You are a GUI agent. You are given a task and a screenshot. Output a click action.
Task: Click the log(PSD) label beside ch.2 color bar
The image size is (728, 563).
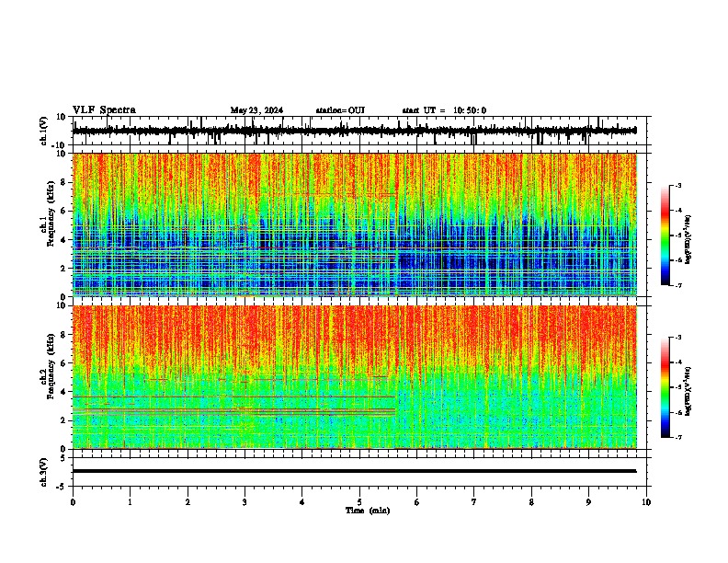[688, 391]
